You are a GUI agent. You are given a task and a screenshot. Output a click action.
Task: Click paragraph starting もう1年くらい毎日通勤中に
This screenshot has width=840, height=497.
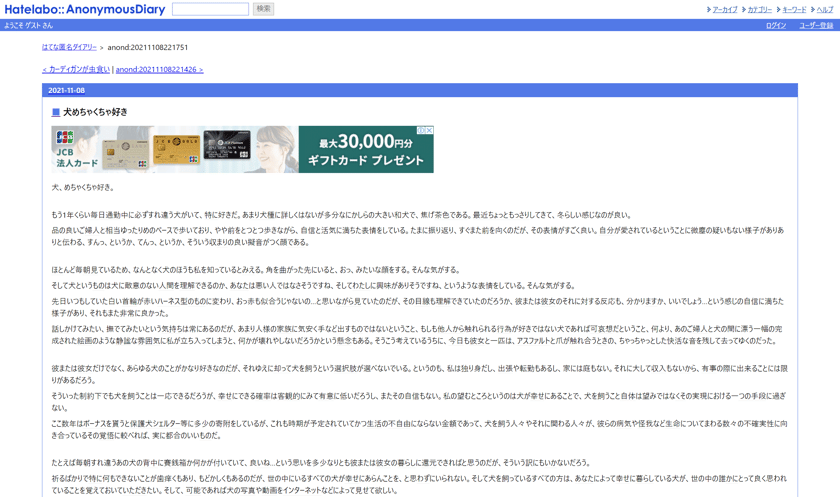click(x=342, y=215)
